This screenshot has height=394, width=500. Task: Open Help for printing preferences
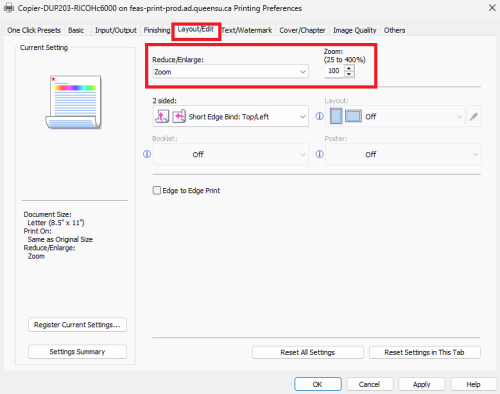coord(473,384)
